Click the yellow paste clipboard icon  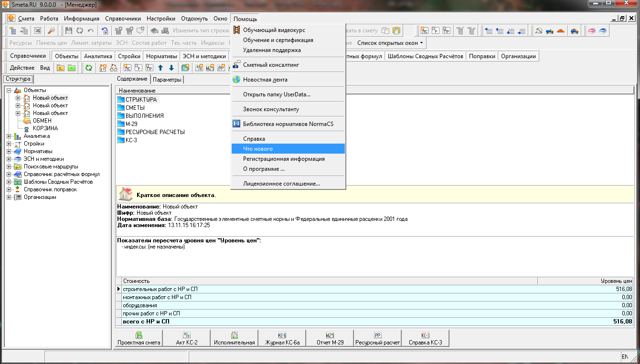pos(396,31)
